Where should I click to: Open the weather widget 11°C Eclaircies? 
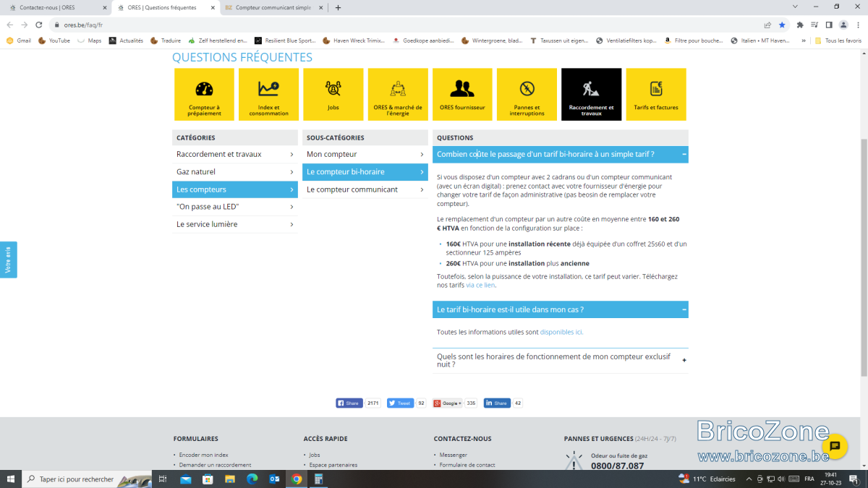[707, 479]
